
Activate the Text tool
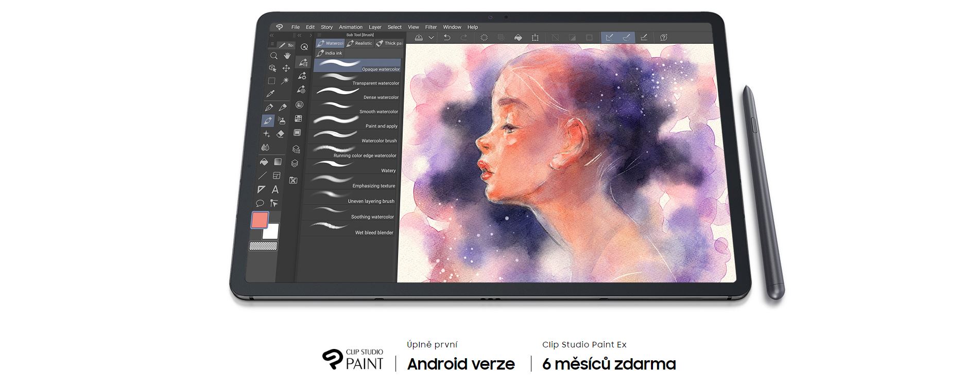(275, 189)
